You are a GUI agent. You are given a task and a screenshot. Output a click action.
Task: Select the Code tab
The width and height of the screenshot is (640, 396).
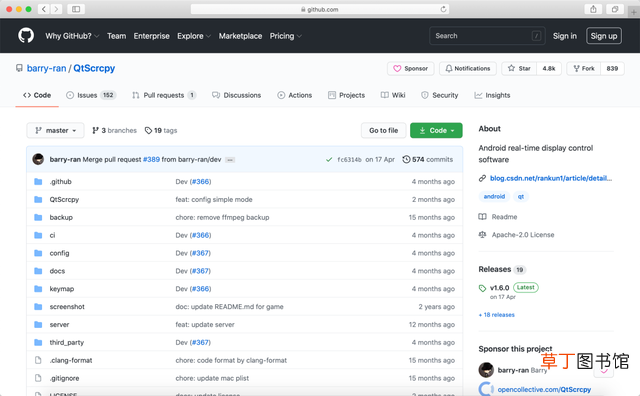pos(37,95)
